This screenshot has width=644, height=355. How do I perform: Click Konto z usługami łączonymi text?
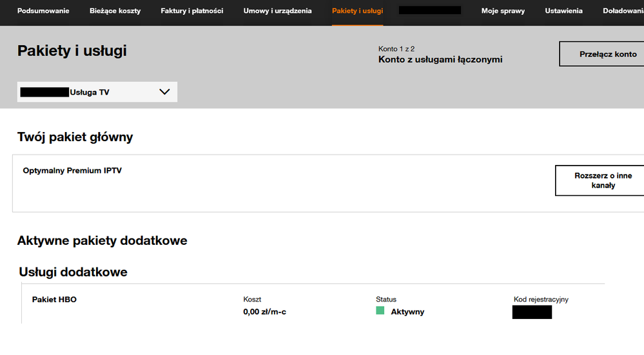[440, 60]
